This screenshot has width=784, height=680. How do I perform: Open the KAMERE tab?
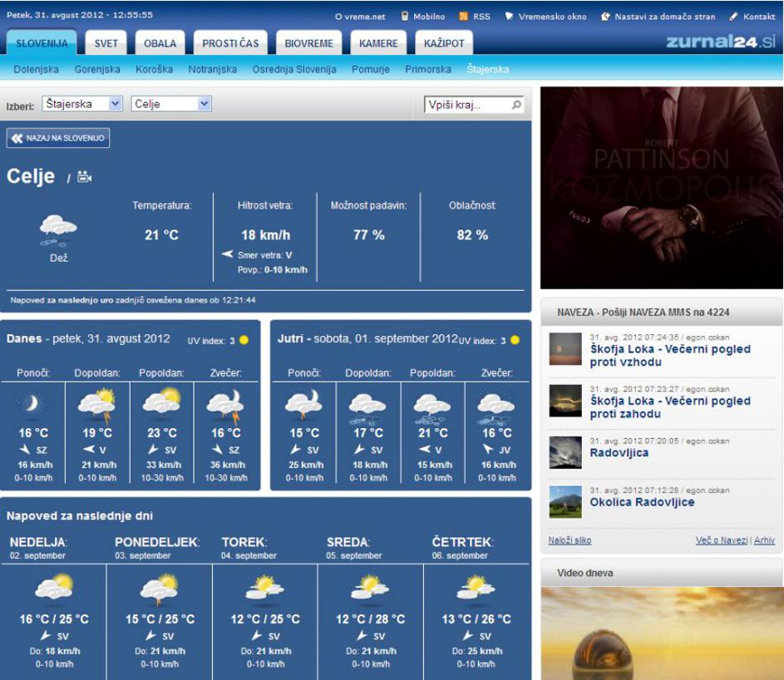[x=378, y=43]
